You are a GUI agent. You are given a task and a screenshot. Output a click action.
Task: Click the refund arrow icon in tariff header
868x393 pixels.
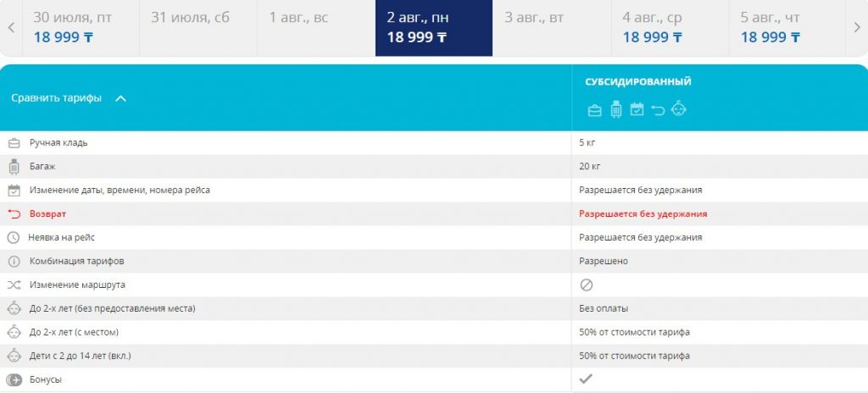[658, 109]
